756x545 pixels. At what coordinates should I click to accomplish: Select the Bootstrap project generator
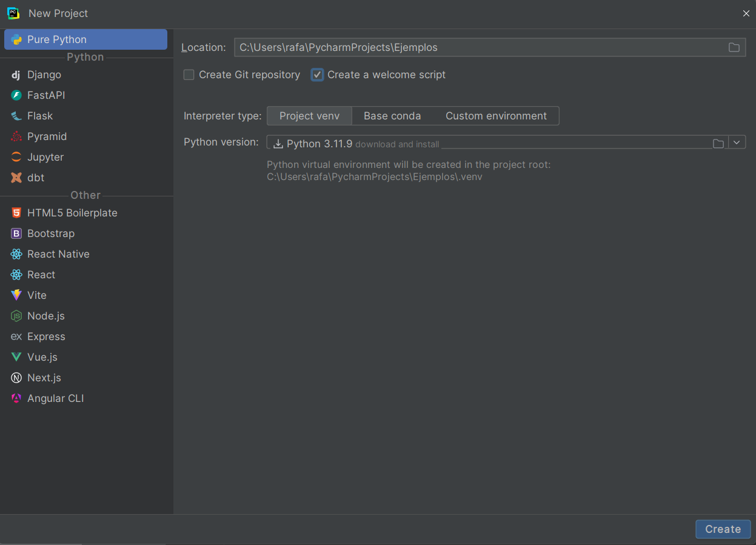click(x=50, y=233)
